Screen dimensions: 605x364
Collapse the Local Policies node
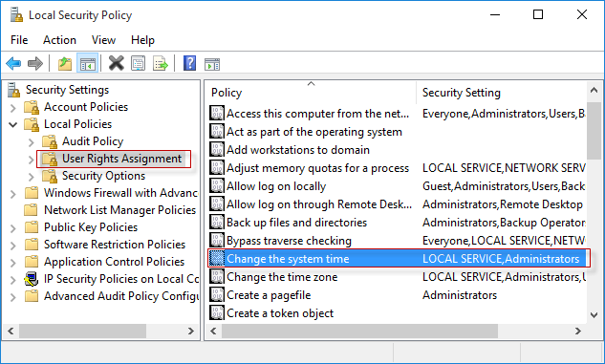click(12, 124)
